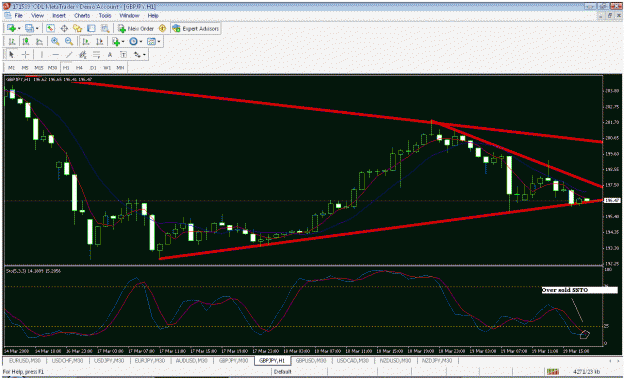Open the Window menu
625x378 pixels.
click(130, 16)
